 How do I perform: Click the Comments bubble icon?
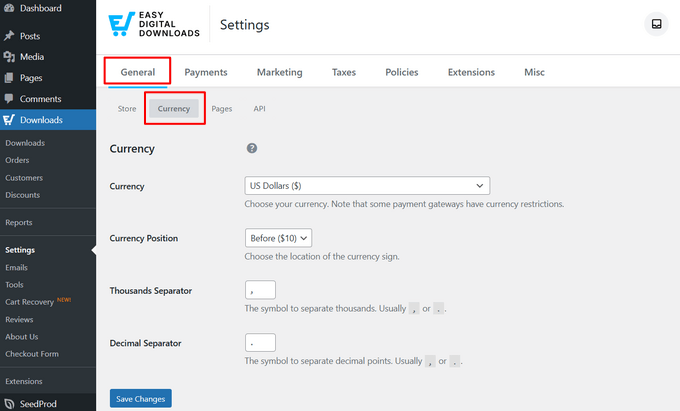[x=9, y=99]
